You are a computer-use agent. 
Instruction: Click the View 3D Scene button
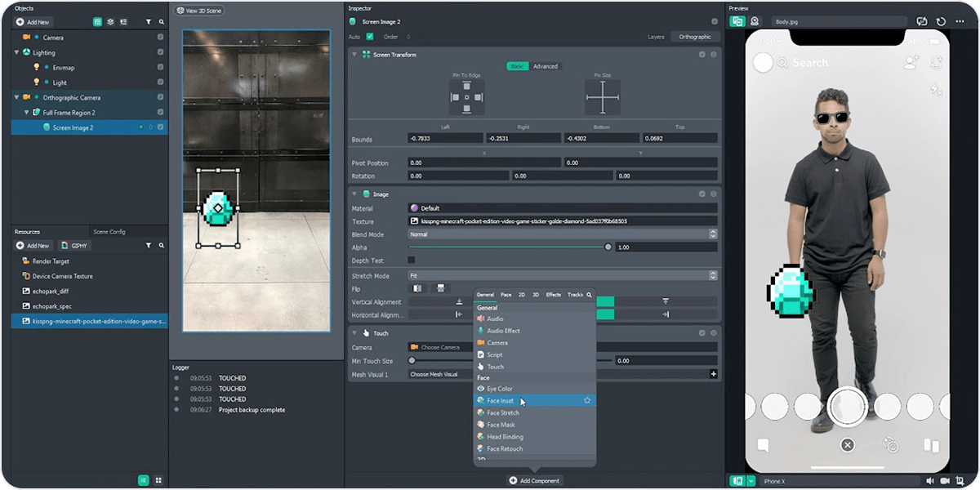pos(200,11)
